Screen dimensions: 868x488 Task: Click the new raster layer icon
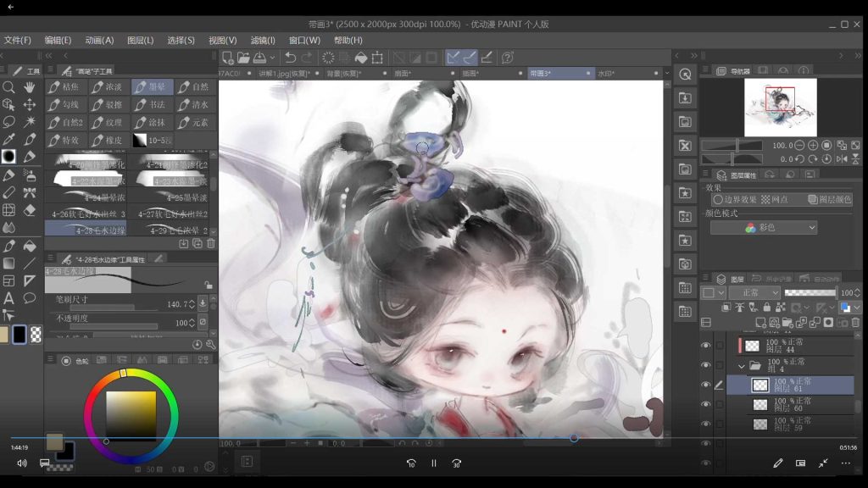click(x=760, y=323)
